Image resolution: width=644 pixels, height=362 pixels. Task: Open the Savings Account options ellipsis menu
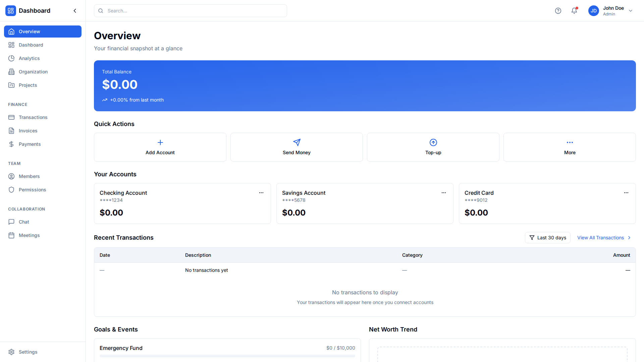[444, 193]
